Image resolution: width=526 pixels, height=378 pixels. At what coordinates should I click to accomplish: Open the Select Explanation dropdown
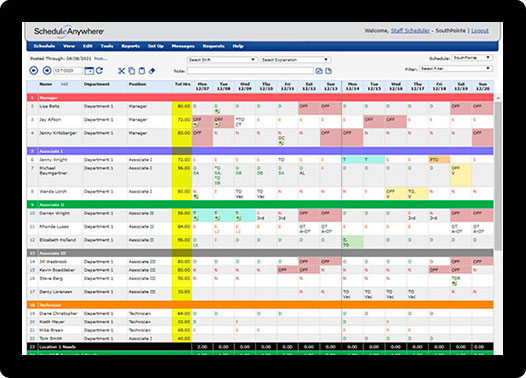[x=296, y=60]
